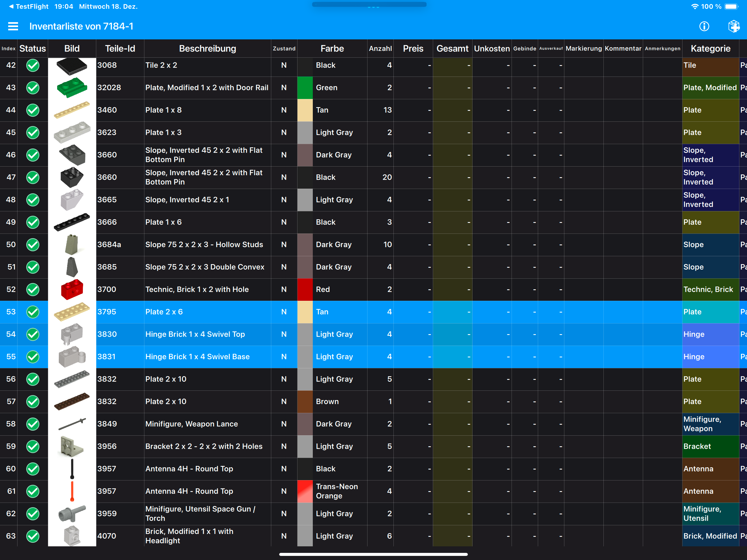The image size is (747, 560).
Task: Tap the multitasking pill at top center
Action: pyautogui.click(x=369, y=5)
